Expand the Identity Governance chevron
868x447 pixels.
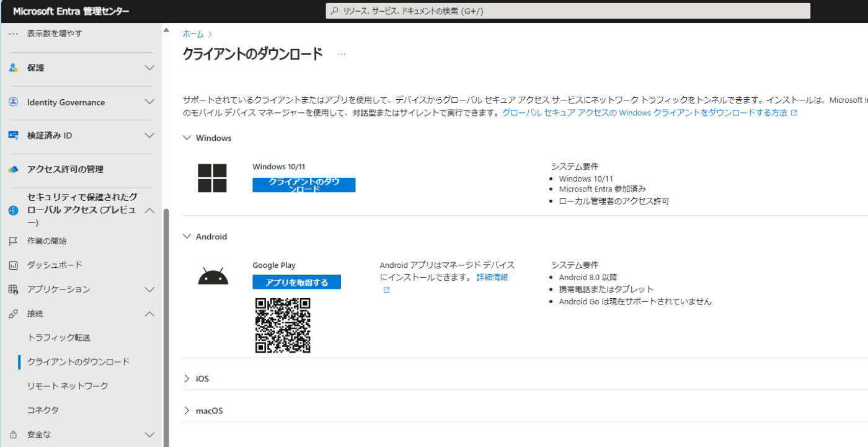pos(149,102)
